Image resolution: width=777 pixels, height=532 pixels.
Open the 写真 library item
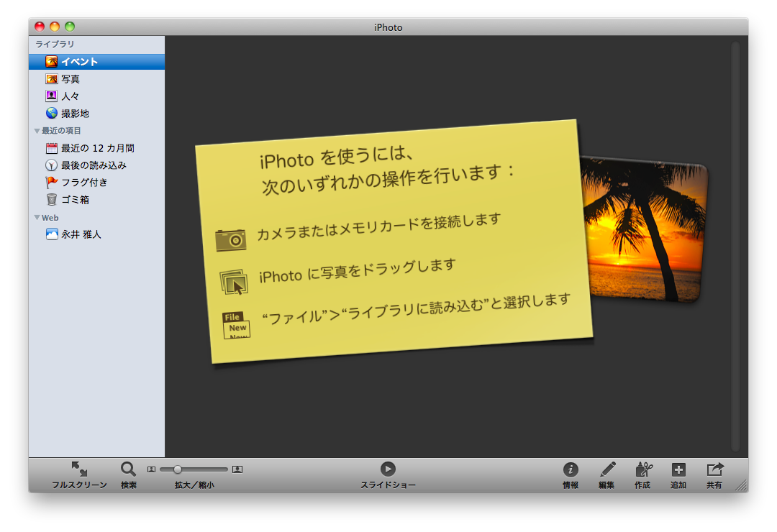click(96, 79)
